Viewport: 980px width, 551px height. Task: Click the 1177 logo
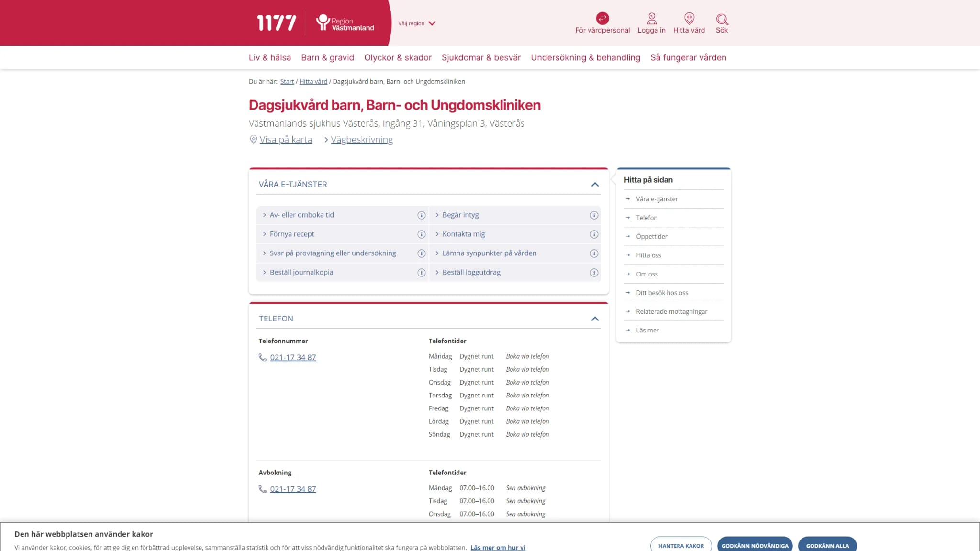277,23
